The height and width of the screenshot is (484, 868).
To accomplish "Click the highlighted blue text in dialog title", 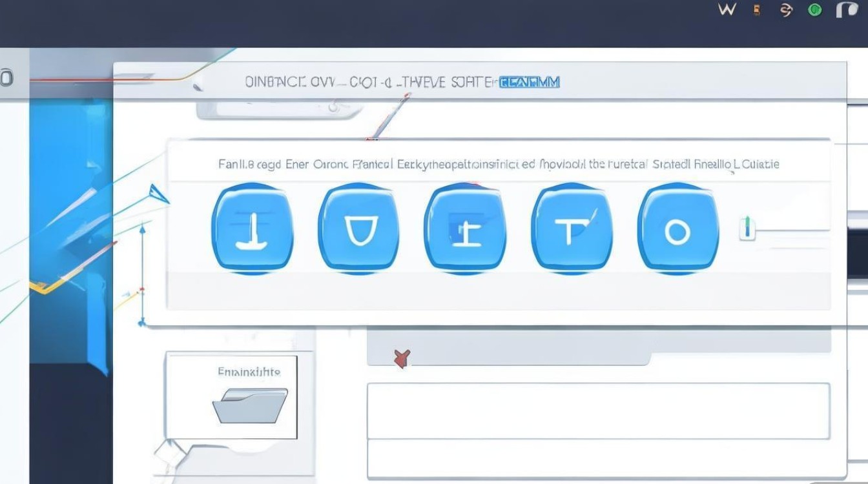I will [x=530, y=83].
